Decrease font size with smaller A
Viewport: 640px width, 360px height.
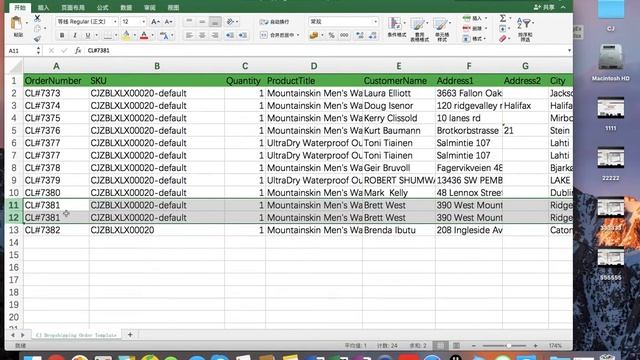[168, 22]
